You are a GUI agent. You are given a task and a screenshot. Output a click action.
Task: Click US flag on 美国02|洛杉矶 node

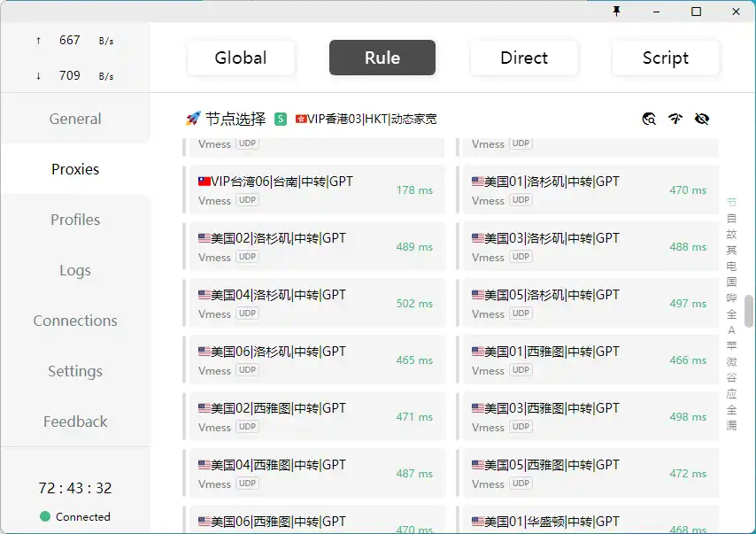(204, 238)
